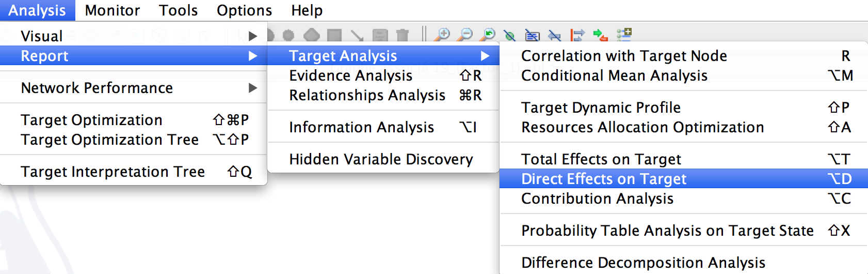This screenshot has height=274, width=868.
Task: Click the crossed-out green node icon
Action: point(510,35)
